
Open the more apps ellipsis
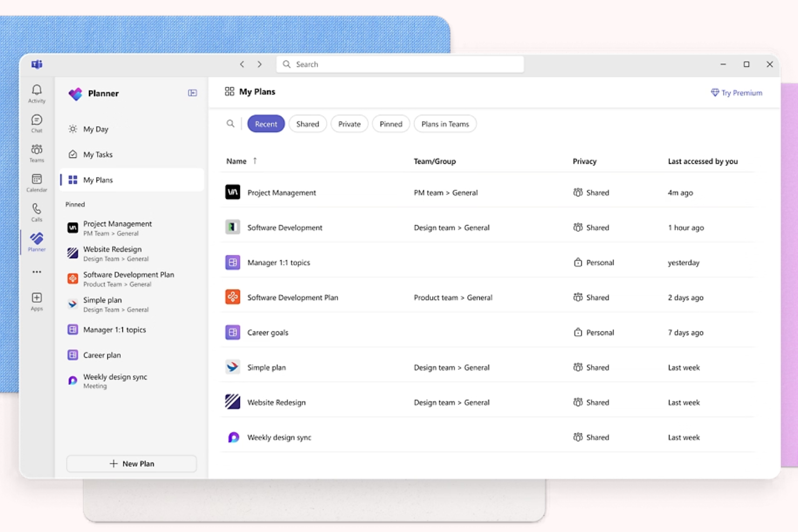(x=37, y=272)
